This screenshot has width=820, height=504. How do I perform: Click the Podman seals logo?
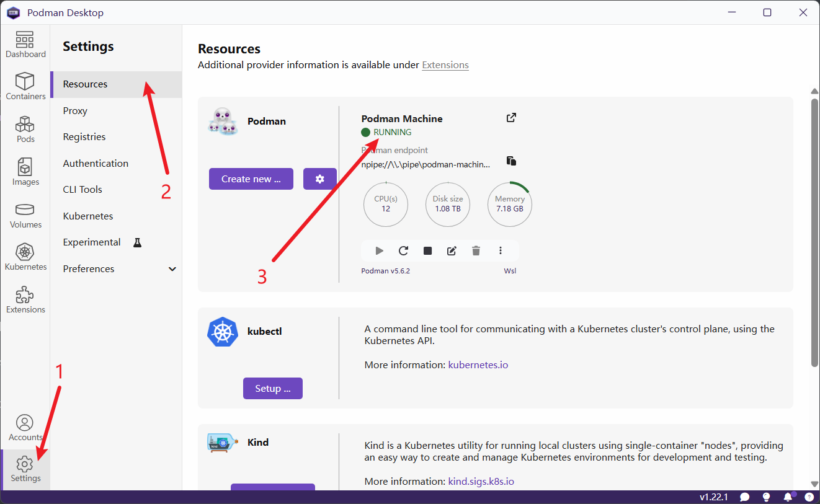click(222, 121)
